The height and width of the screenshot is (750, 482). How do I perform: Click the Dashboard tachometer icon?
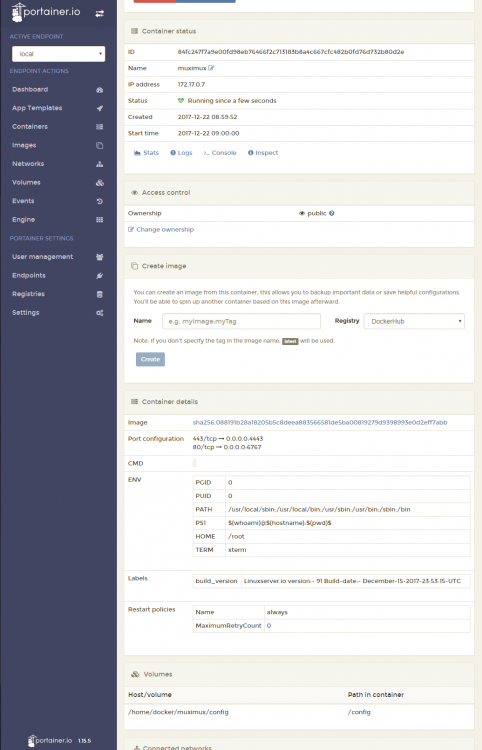pos(99,90)
